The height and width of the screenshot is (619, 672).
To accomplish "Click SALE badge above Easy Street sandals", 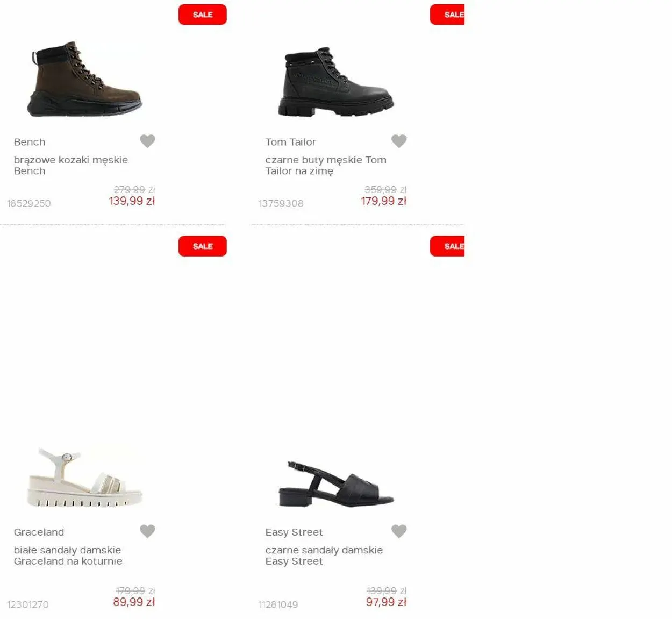I will click(447, 246).
